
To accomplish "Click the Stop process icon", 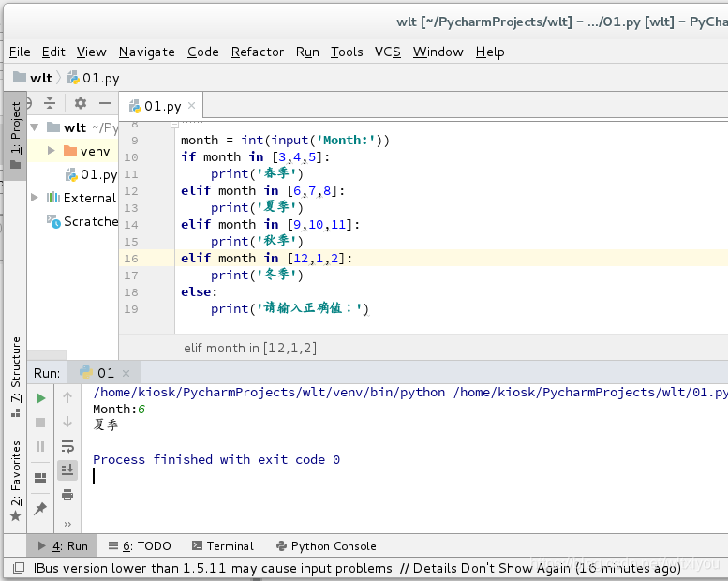I will point(40,423).
